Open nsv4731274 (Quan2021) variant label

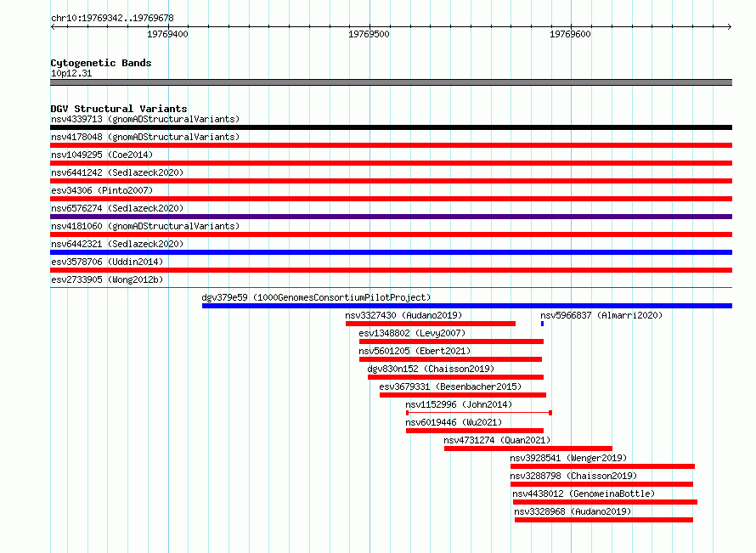point(497,440)
